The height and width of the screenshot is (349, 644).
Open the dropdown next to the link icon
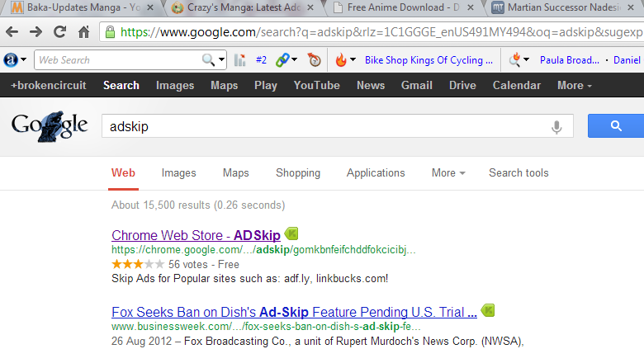(x=295, y=60)
